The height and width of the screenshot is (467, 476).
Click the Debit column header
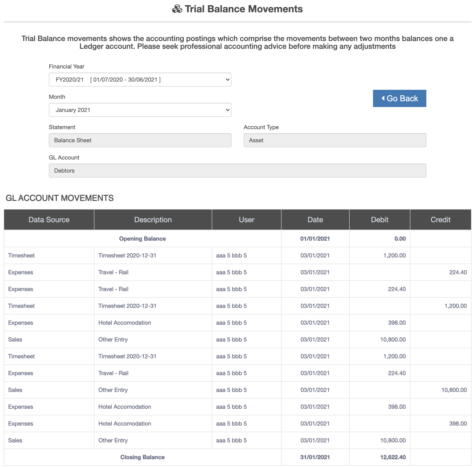[380, 220]
